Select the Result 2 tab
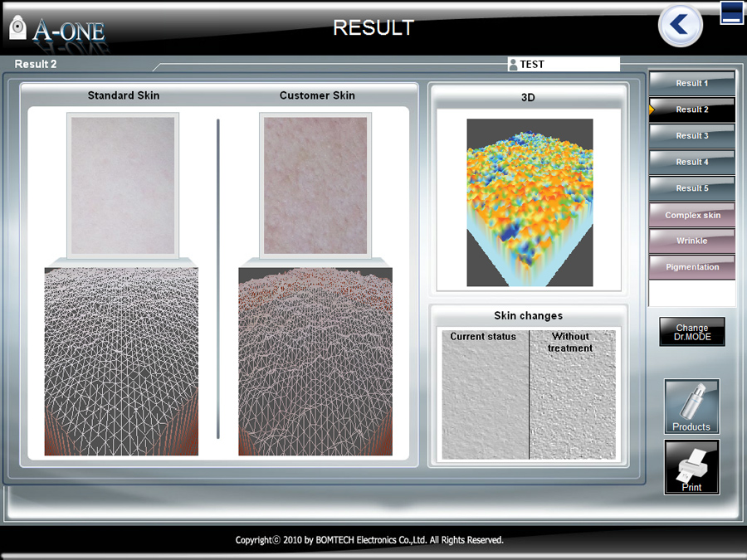The image size is (747, 560). coord(691,110)
